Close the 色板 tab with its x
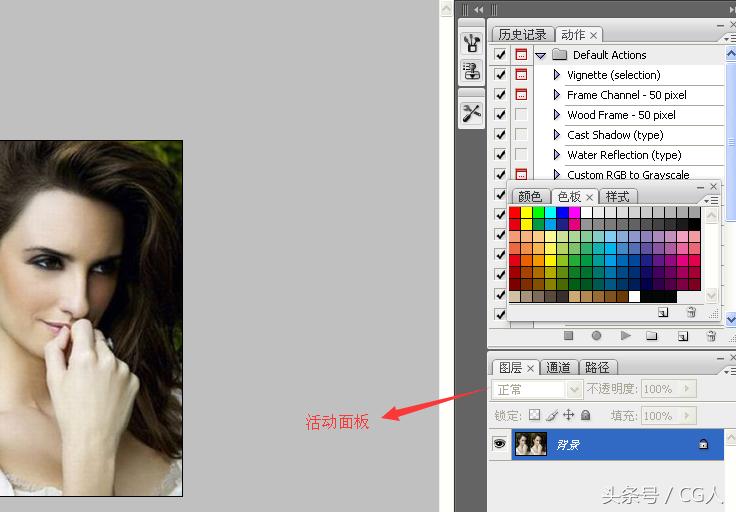 coord(590,197)
